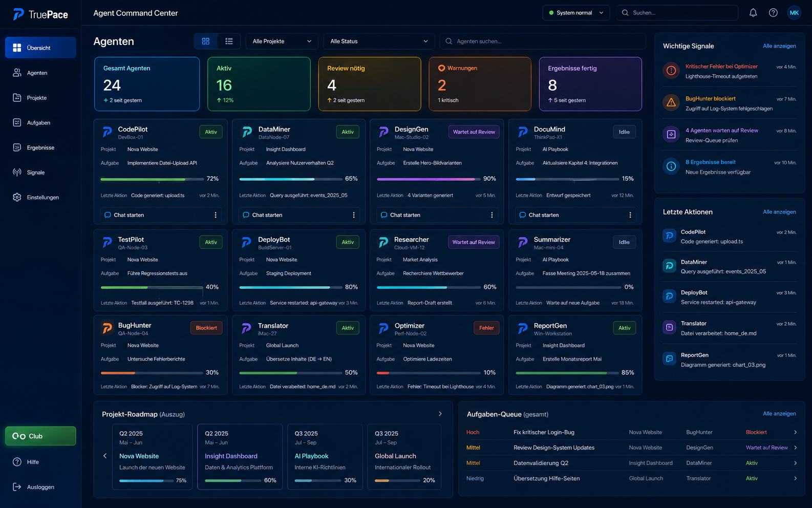Image resolution: width=812 pixels, height=508 pixels.
Task: Open Einstellungen in the sidebar
Action: 40,197
